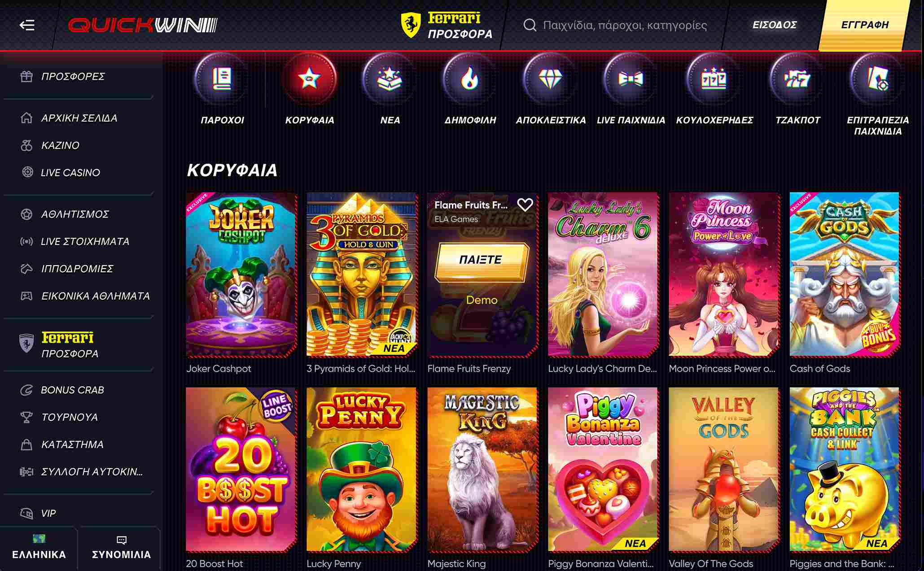Open the Αποκλειστικά diamond category icon

[x=550, y=79]
